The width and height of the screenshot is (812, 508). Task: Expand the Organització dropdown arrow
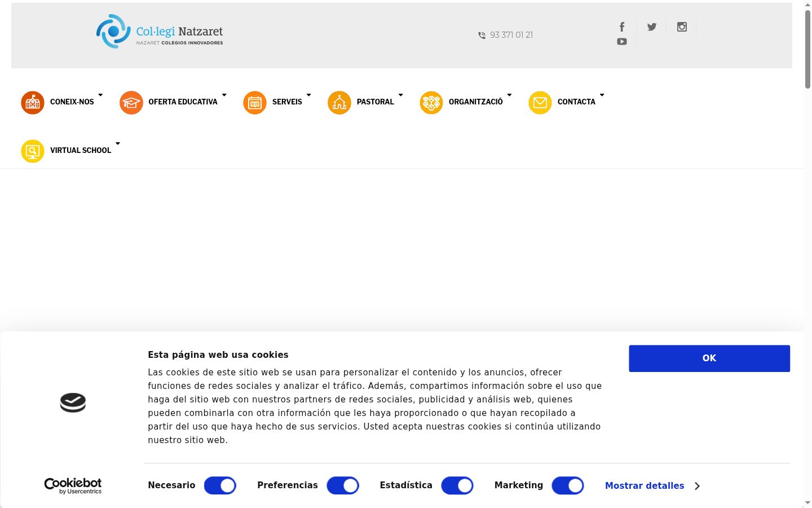(509, 95)
